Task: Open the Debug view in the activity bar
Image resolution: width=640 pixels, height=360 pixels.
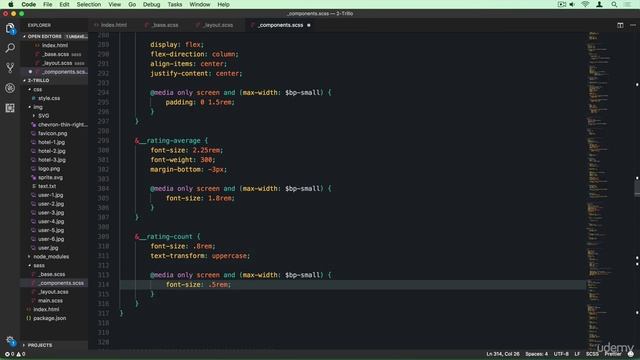Action: (x=10, y=88)
